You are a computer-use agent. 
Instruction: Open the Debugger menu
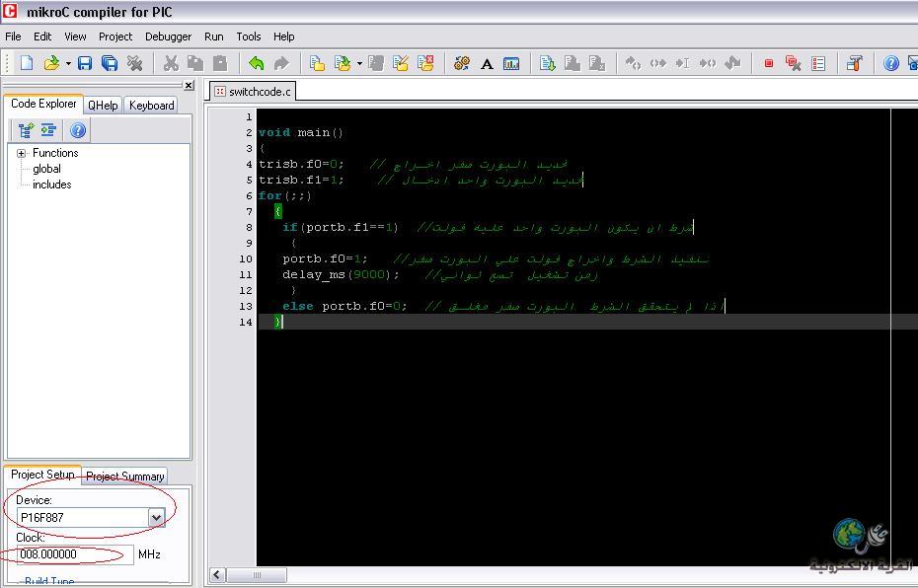click(168, 37)
